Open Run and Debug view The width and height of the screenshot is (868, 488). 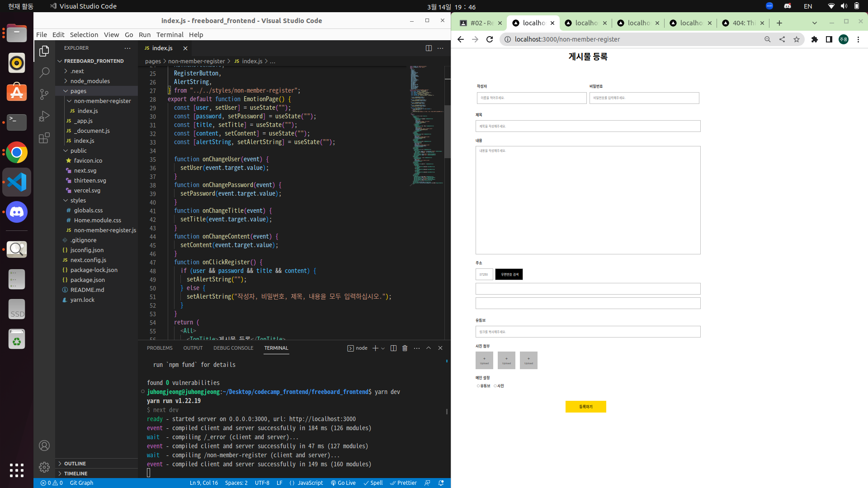click(44, 116)
